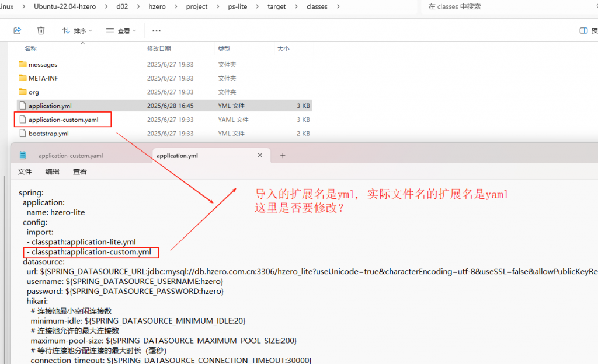Click the Notepad app icon in title bar
Viewport: 598px width, 364px height.
23,155
